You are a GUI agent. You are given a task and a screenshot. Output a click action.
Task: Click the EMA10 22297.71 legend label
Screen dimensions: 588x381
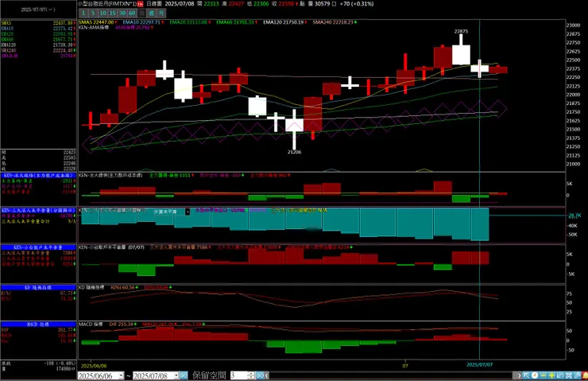pyautogui.click(x=141, y=22)
